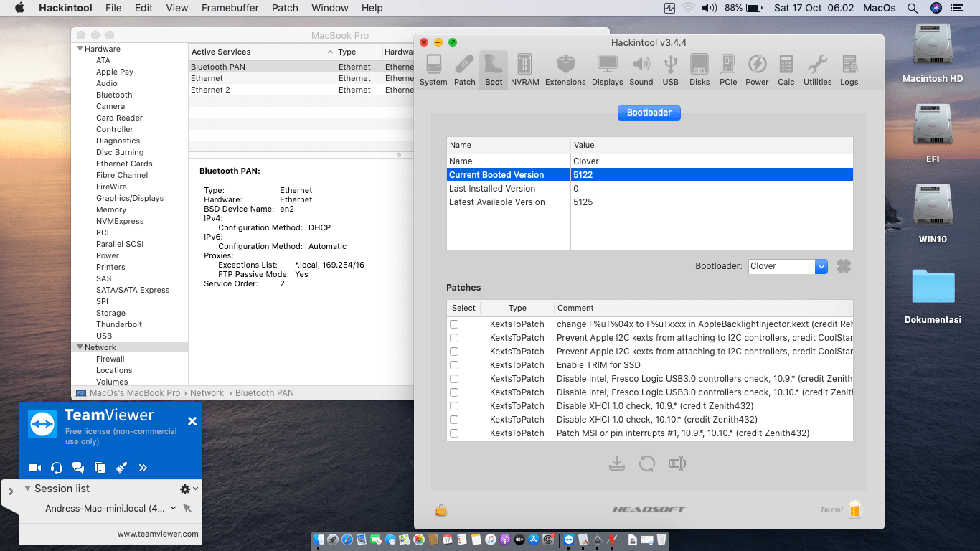The width and height of the screenshot is (980, 551).
Task: Expand more TeamViewer toolbar options
Action: click(143, 468)
